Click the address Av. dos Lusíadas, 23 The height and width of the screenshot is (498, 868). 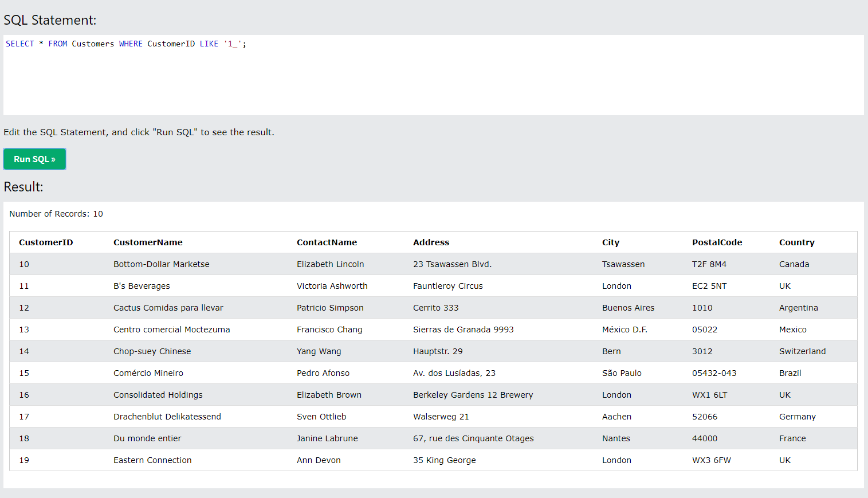coord(454,373)
